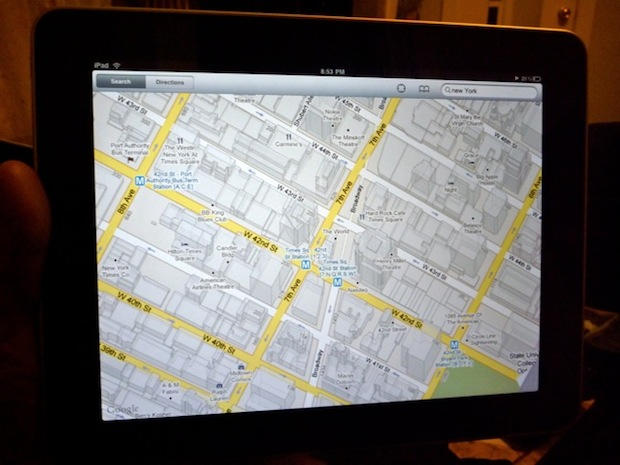This screenshot has height=465, width=620.
Task: Tap the American Airlines Theatre label
Action: tap(210, 284)
